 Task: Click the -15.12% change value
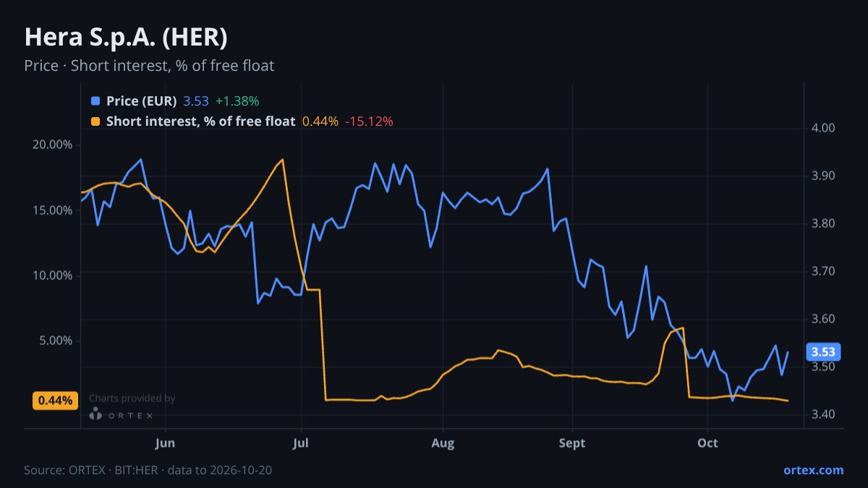[369, 121]
